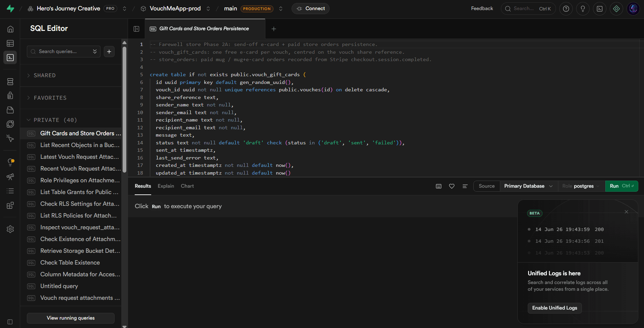The height and width of the screenshot is (328, 644).
Task: Open the Supabase logo home
Action: point(10,8)
